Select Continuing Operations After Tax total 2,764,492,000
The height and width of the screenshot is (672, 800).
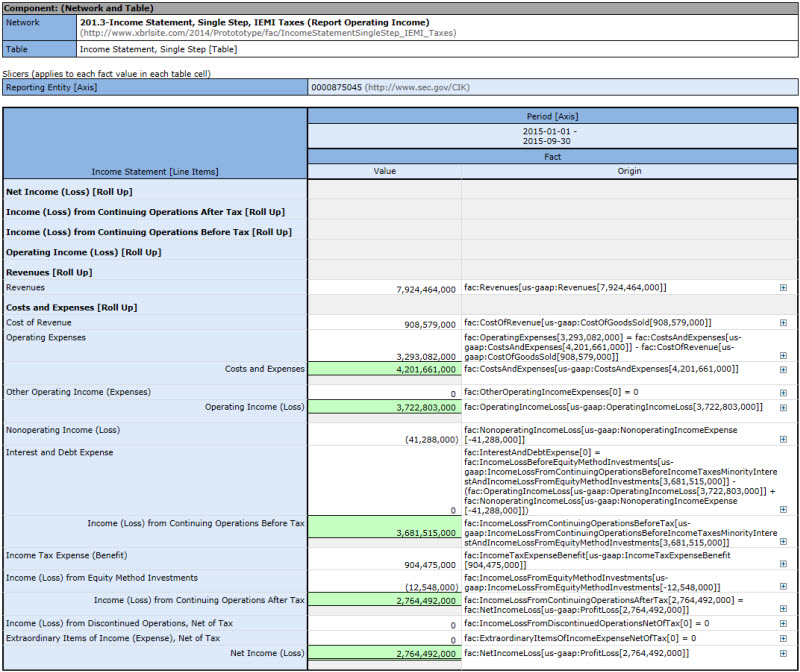pyautogui.click(x=385, y=600)
